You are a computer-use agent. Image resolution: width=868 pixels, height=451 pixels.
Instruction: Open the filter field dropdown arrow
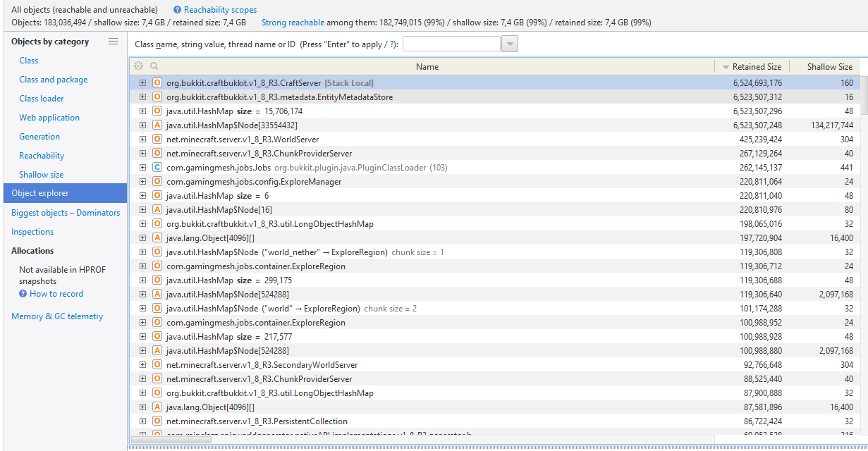click(510, 43)
